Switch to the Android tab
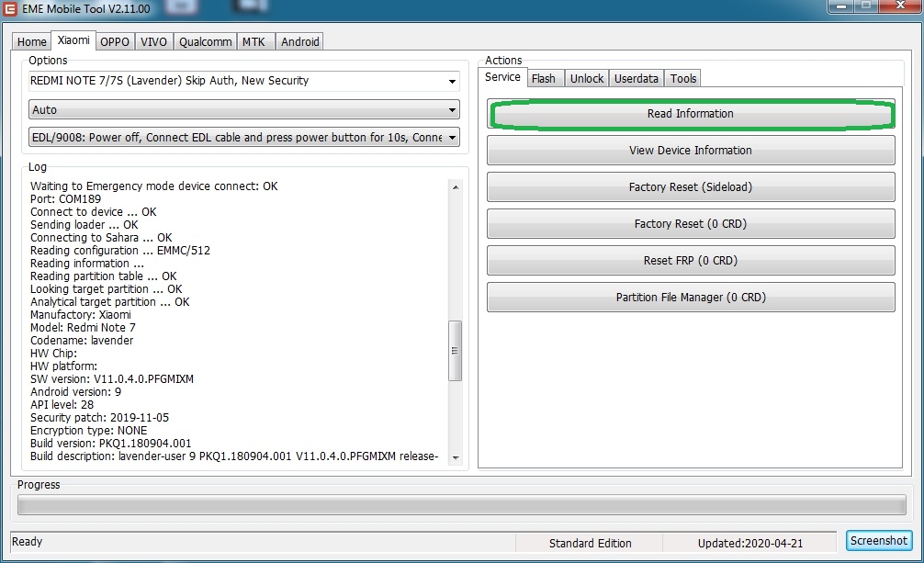Screen dimensions: 924x563 (x=300, y=42)
